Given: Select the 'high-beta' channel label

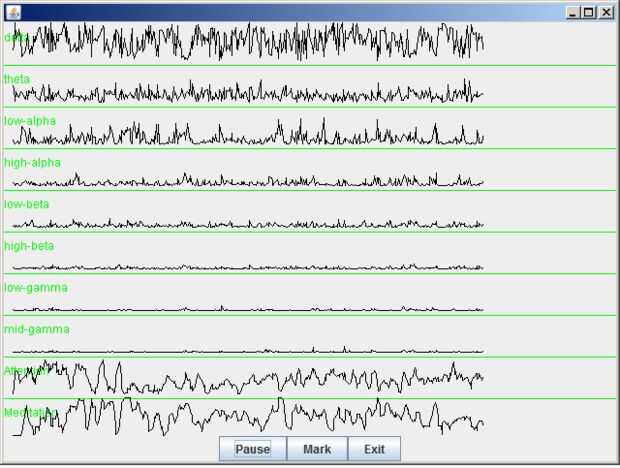Looking at the screenshot, I should point(29,246).
